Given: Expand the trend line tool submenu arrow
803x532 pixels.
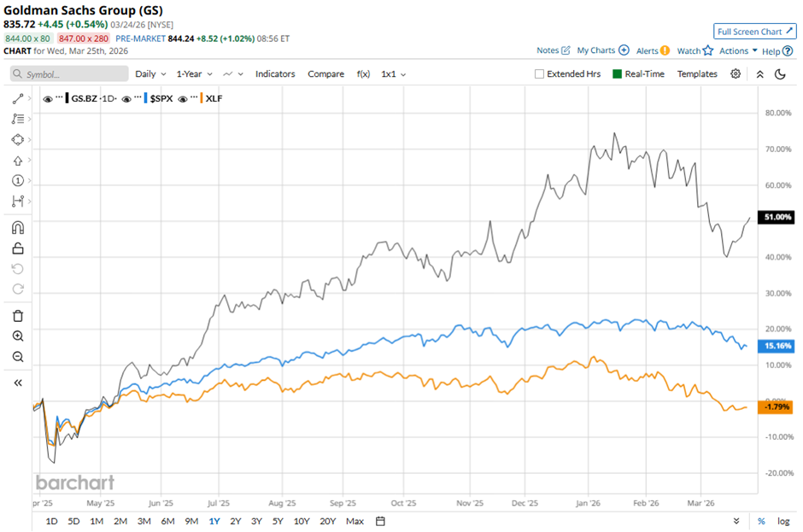Looking at the screenshot, I should click(29, 98).
